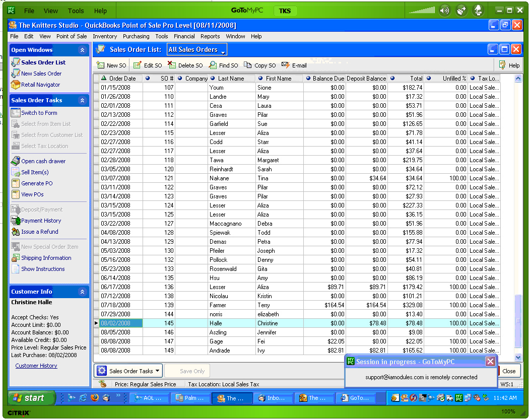Open the Financial menu

click(184, 36)
